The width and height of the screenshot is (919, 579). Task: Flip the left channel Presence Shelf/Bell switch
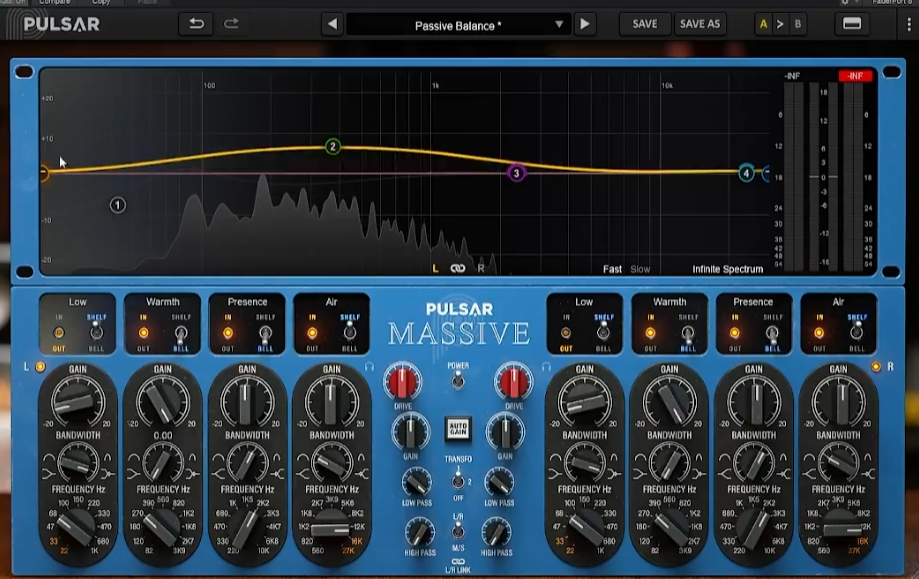tap(265, 334)
